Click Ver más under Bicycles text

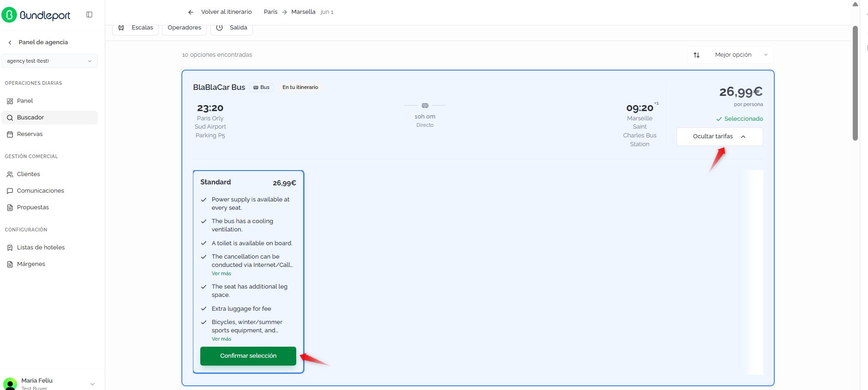click(221, 339)
